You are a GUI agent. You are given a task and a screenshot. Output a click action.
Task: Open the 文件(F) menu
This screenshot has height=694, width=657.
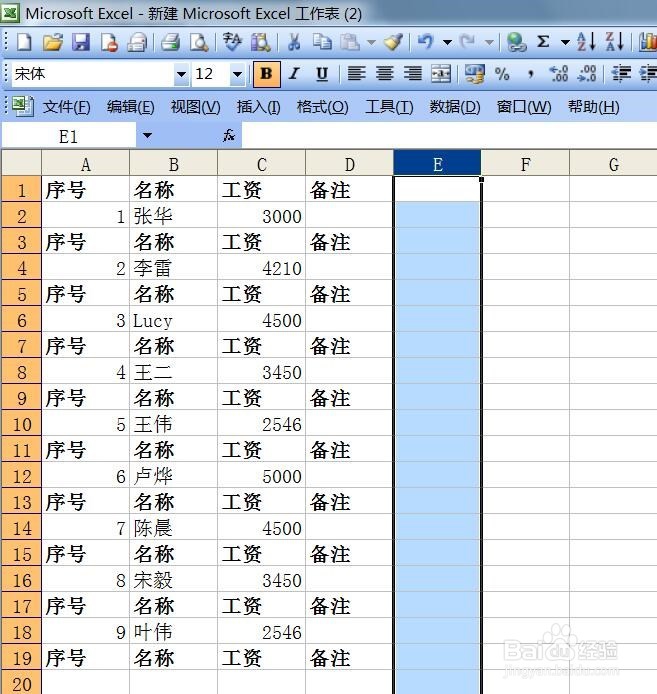(66, 107)
